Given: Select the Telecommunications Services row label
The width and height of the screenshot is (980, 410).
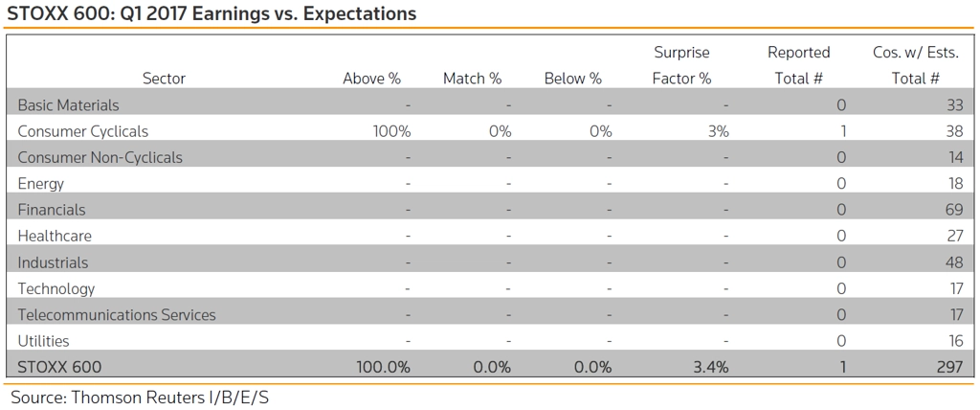Looking at the screenshot, I should (x=116, y=315).
